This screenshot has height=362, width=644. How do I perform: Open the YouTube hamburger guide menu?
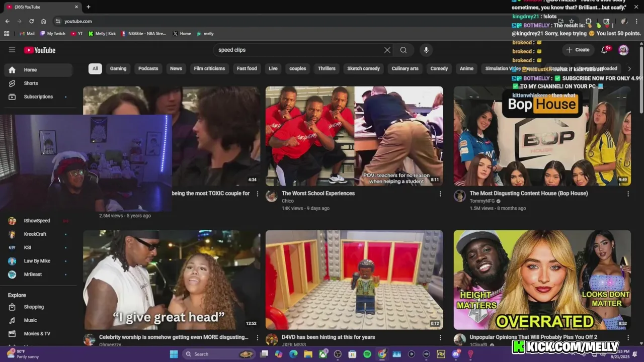pyautogui.click(x=12, y=50)
